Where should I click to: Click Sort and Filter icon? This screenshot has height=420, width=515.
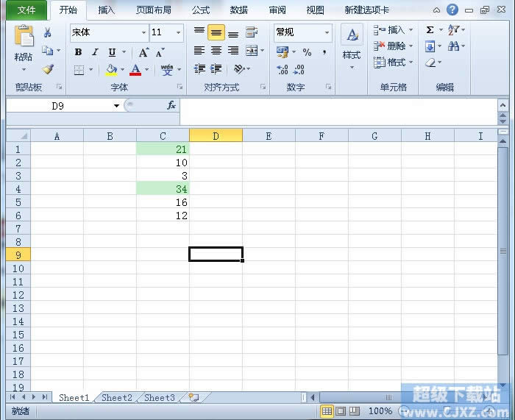(x=453, y=30)
